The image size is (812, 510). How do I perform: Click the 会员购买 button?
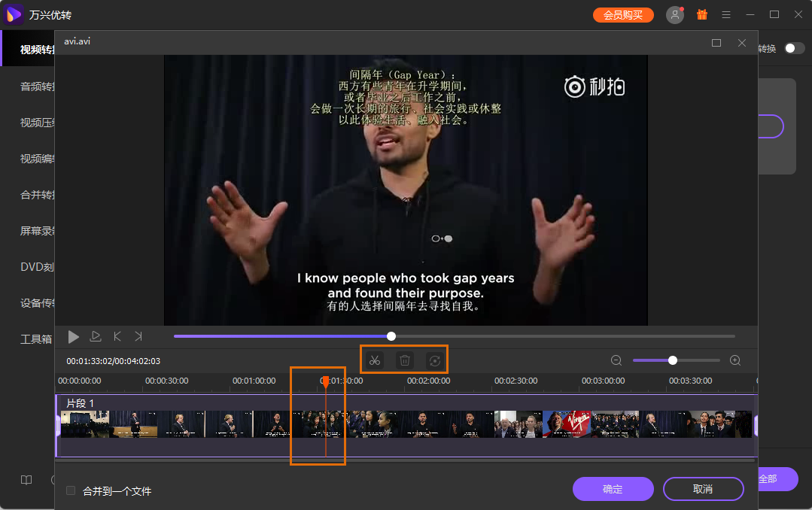click(623, 14)
